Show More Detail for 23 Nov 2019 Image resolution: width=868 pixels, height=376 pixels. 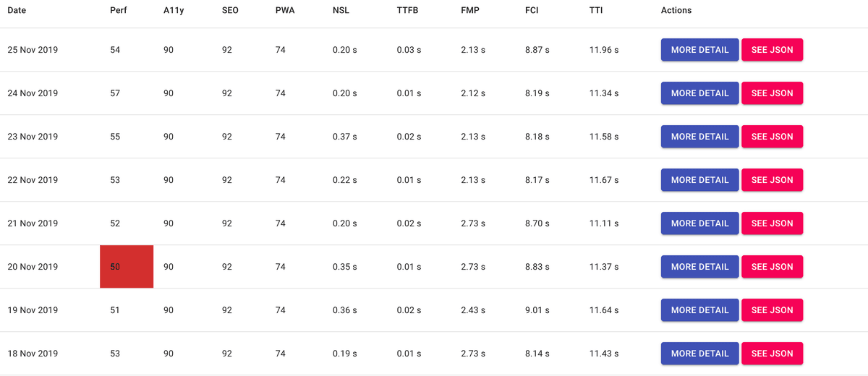(x=699, y=137)
